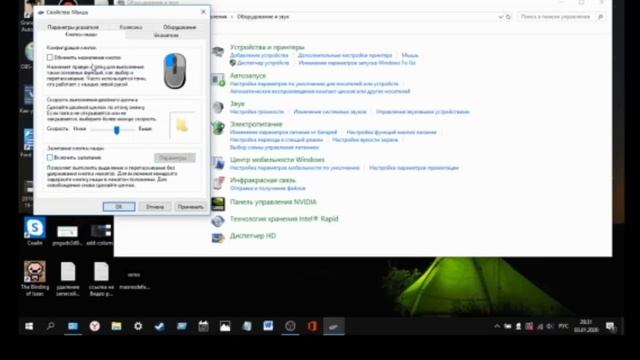
Task: Open Изменение системных звуков link
Action: click(330, 111)
